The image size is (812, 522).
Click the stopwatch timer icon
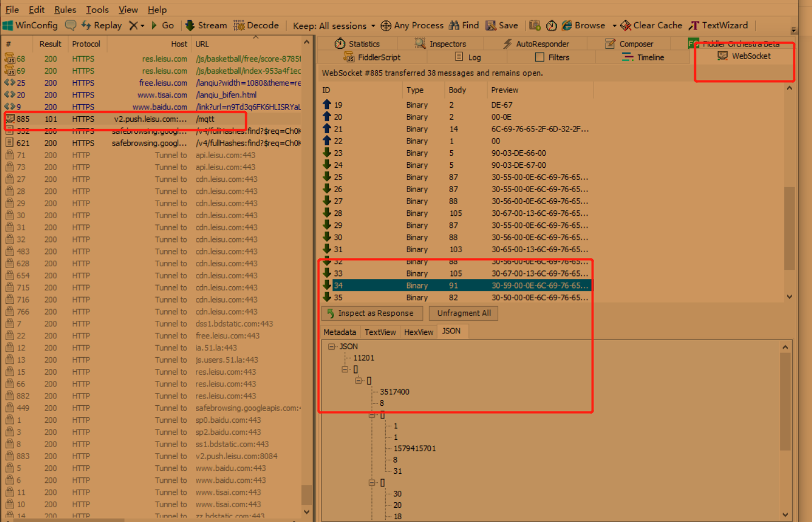point(552,26)
